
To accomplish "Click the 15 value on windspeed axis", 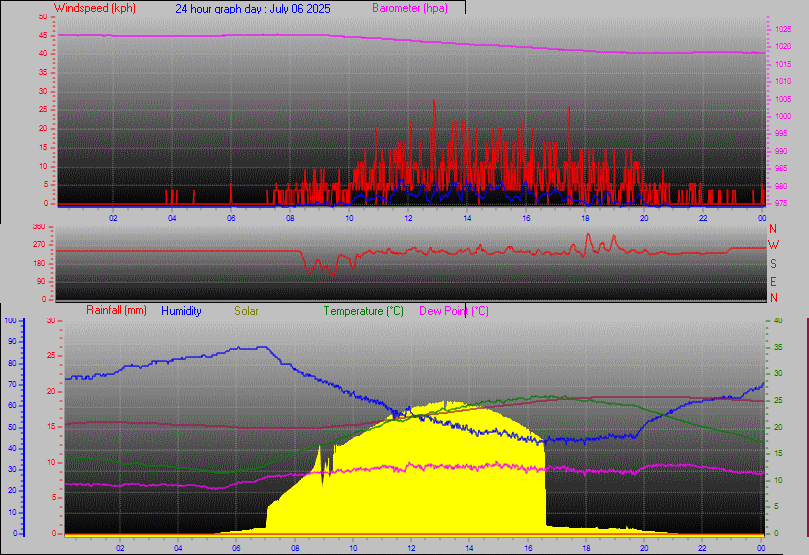I will pos(43,148).
